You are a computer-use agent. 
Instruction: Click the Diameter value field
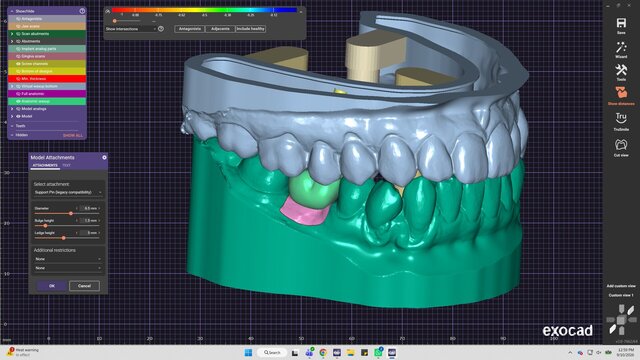coord(89,208)
